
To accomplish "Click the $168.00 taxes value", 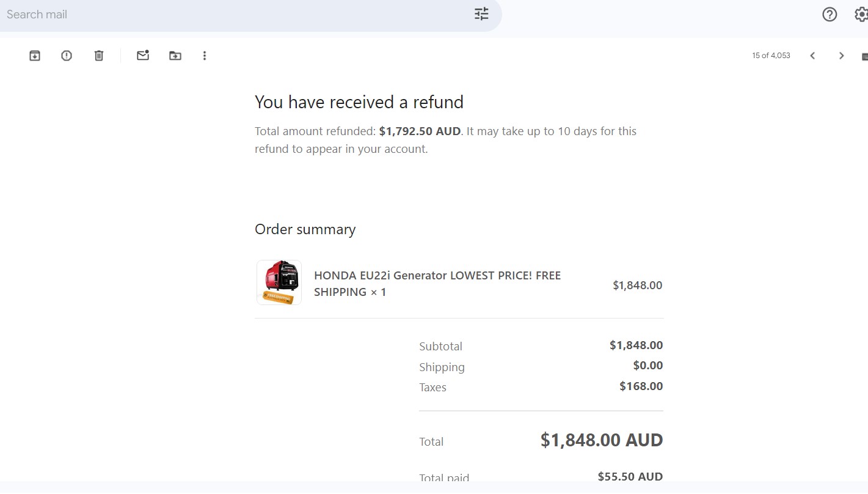I will coord(641,386).
